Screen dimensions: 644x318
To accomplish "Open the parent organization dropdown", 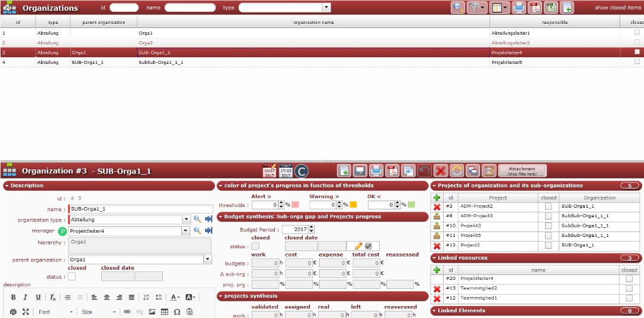I will pyautogui.click(x=208, y=260).
